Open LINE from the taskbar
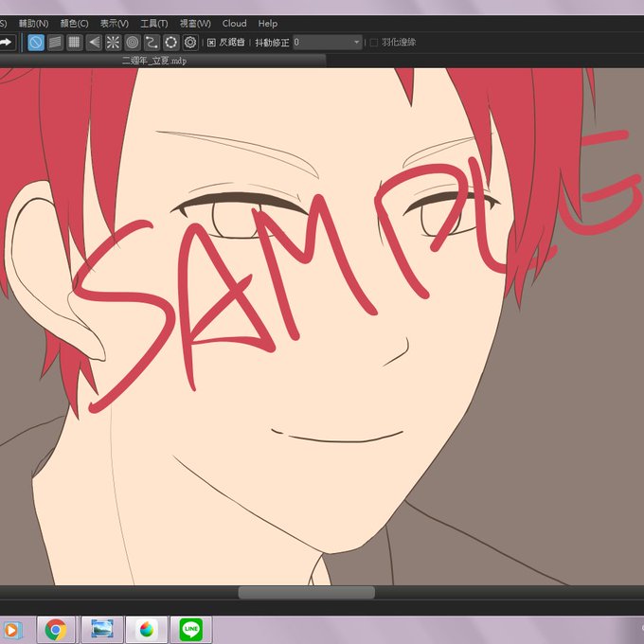This screenshot has width=644, height=644. (x=191, y=629)
